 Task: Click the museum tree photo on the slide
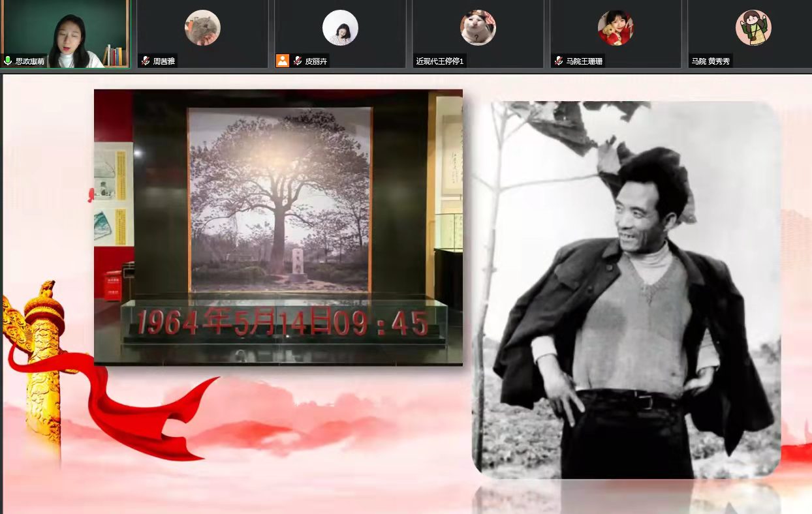pos(279,202)
